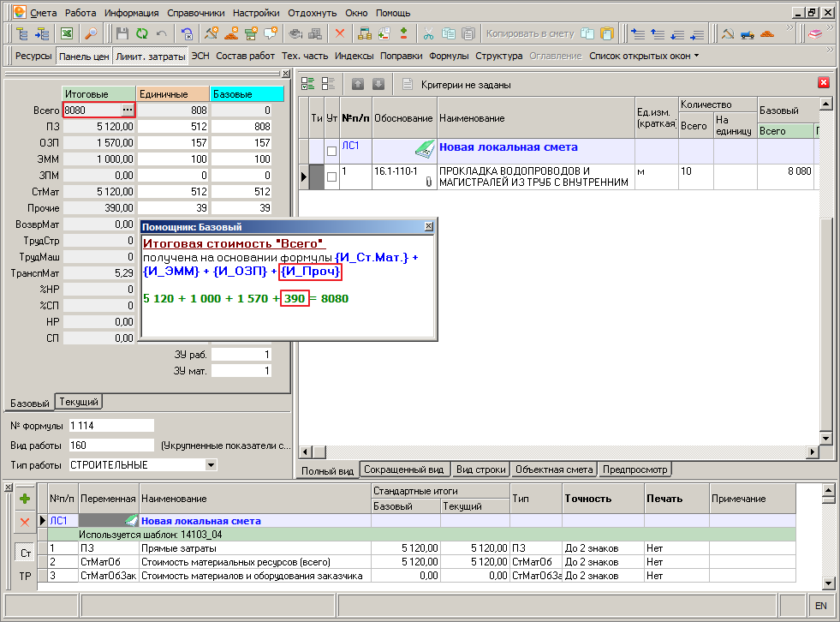Click the Excel export toolbar icon
The height and width of the screenshot is (622, 840).
click(x=67, y=33)
